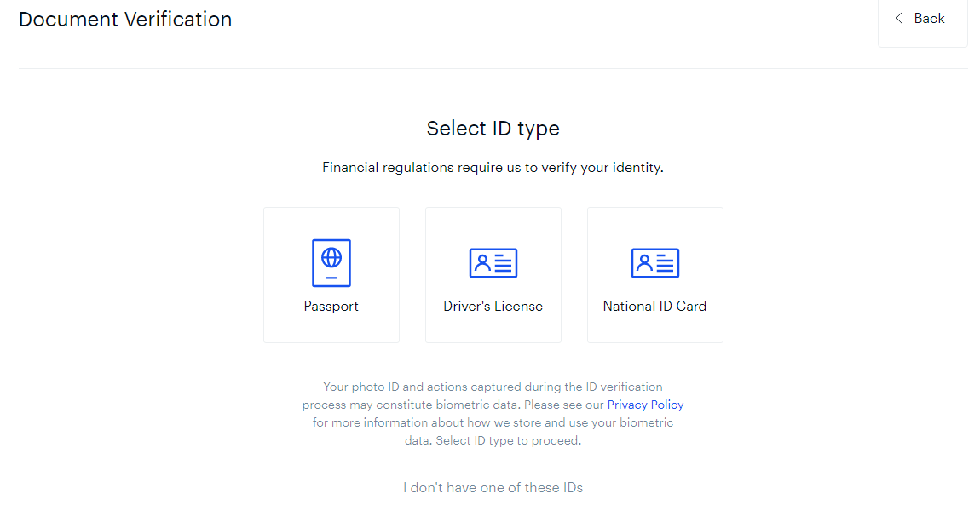Screen dimensions: 980x505
Task: Click the Back button
Action: pos(922,18)
